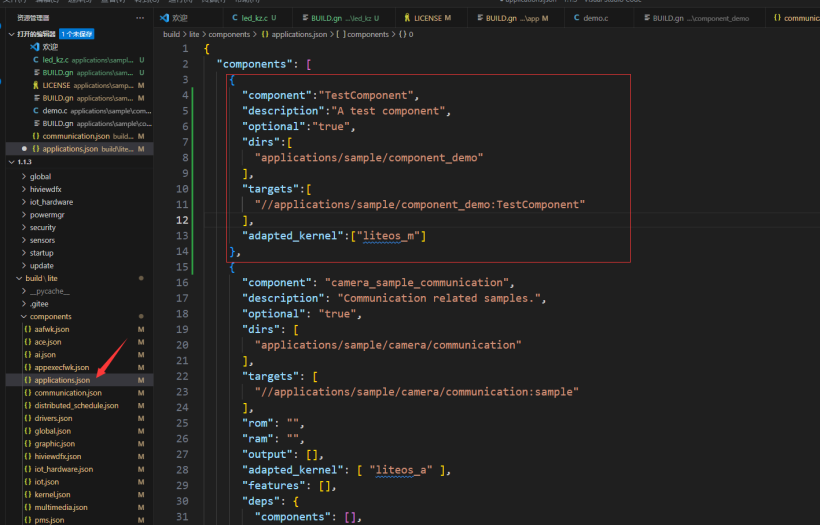Expand the __pycache__ folder
This screenshot has height=525, width=820.
(x=24, y=291)
